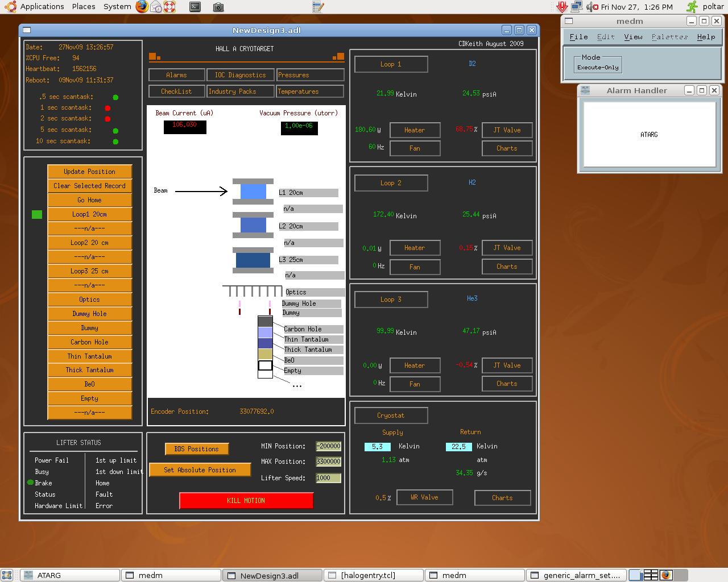Open the Loop 3 display button
The height and width of the screenshot is (582, 728).
point(391,300)
